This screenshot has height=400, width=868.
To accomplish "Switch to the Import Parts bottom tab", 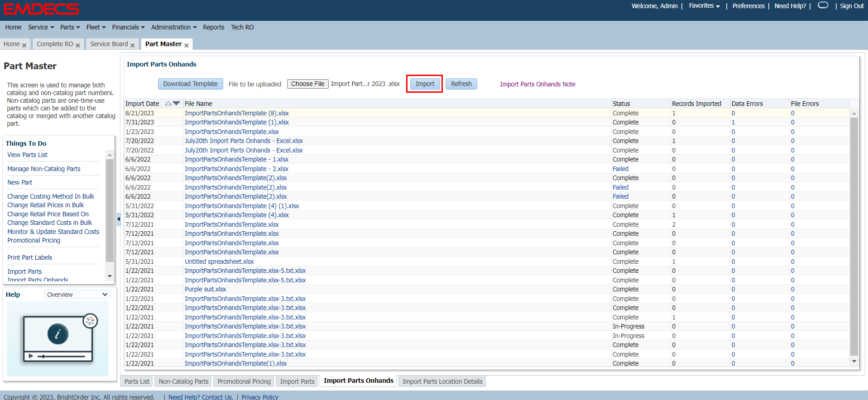I will click(x=297, y=381).
